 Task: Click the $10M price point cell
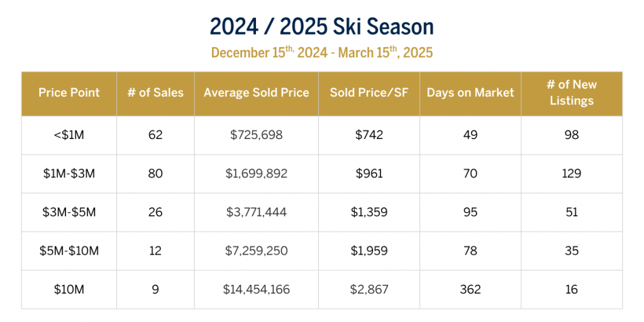click(x=69, y=289)
